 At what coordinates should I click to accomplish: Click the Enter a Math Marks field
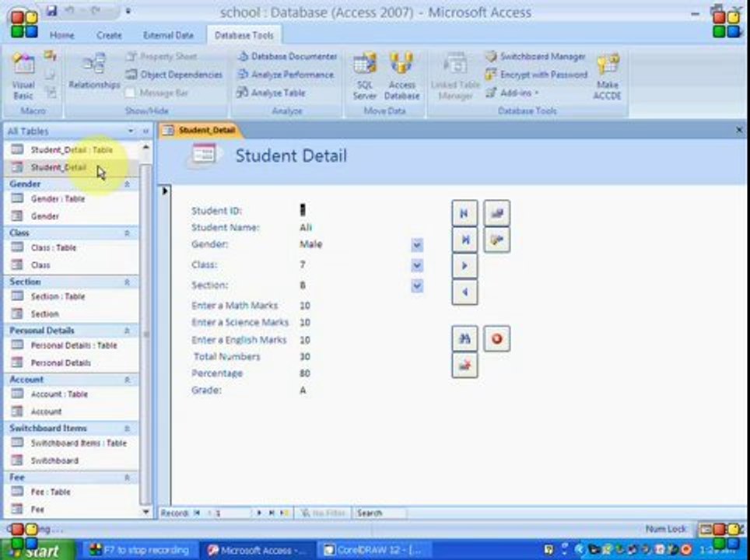tap(305, 306)
